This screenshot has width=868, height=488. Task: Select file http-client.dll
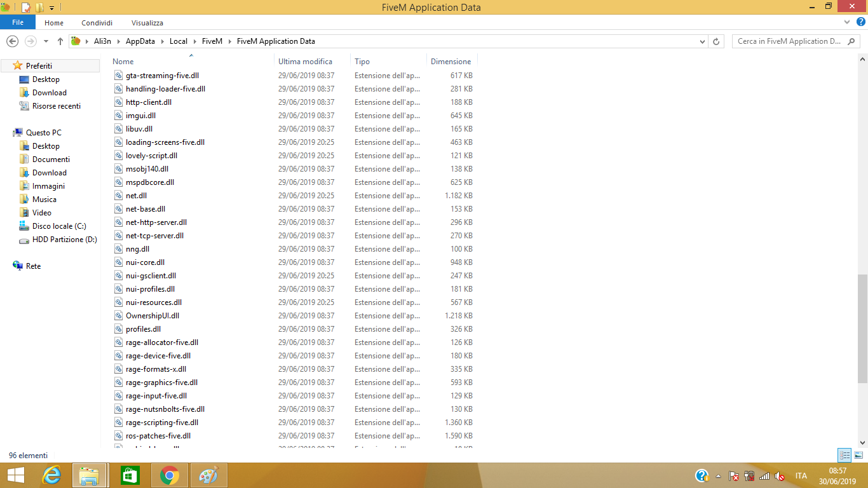pos(149,102)
